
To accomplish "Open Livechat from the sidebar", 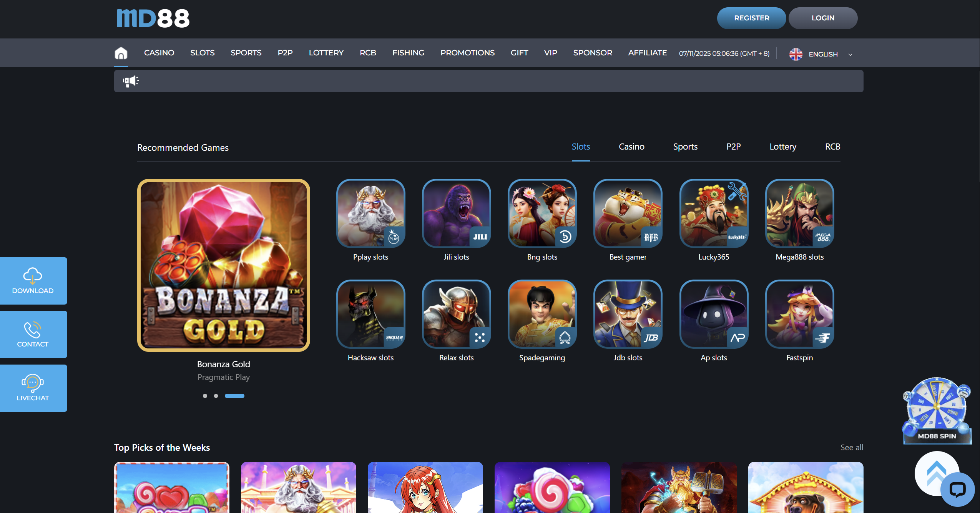I will click(33, 388).
